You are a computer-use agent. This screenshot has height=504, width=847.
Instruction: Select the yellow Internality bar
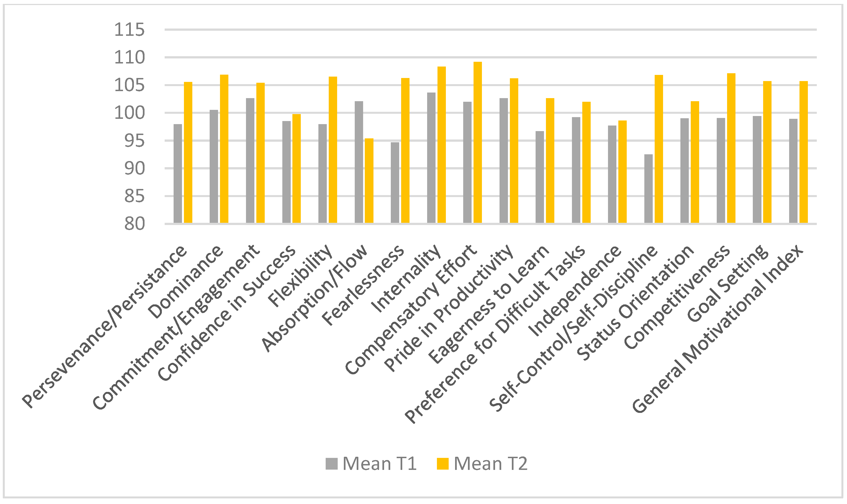[x=441, y=145]
